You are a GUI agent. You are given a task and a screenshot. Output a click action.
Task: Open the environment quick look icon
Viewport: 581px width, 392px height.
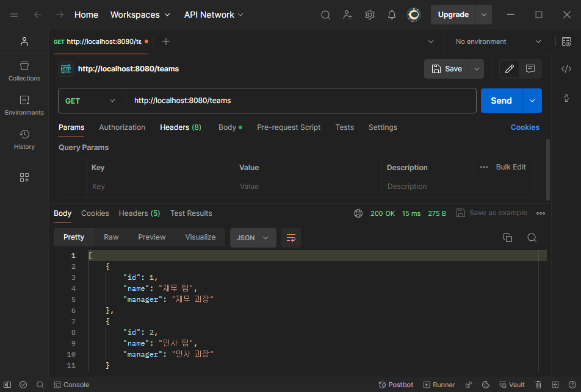click(566, 41)
